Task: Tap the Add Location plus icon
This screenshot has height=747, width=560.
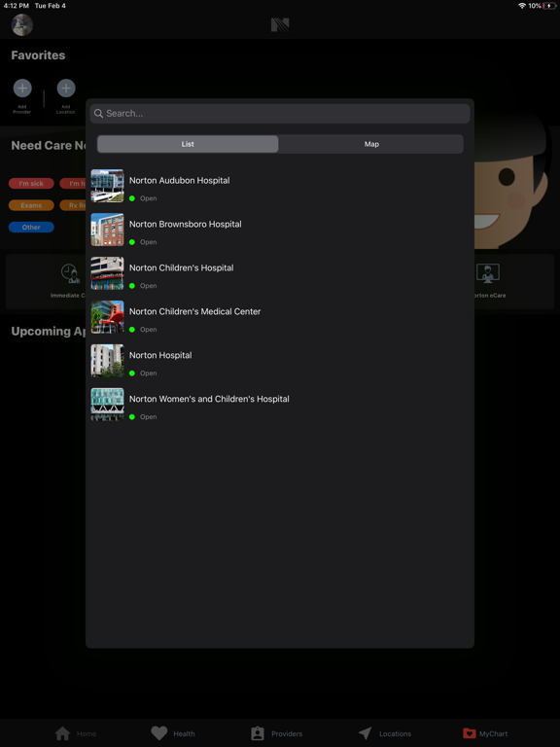Action: (x=66, y=89)
